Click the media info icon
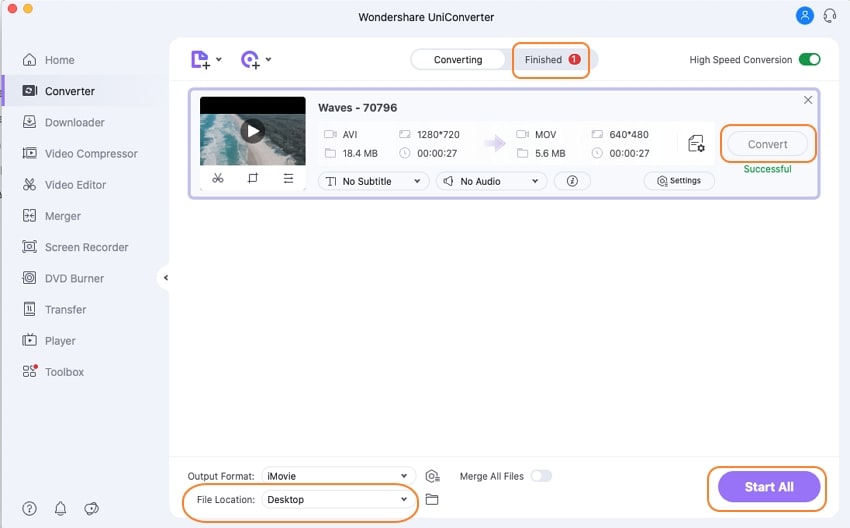The height and width of the screenshot is (528, 850). (x=572, y=181)
